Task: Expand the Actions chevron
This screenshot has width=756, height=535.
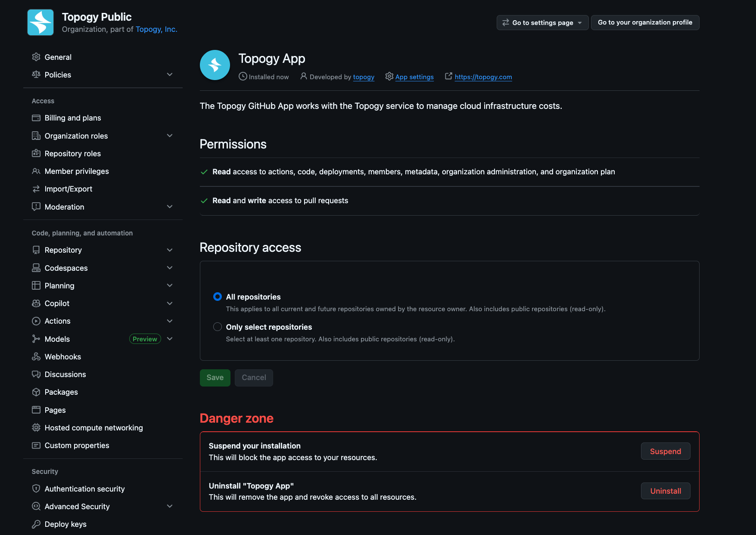Action: [170, 321]
